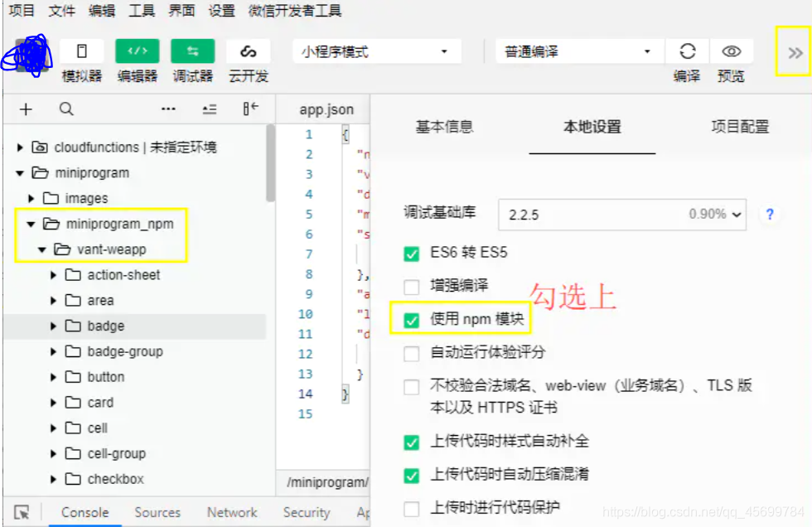Select the badge-group folder row

(x=134, y=351)
